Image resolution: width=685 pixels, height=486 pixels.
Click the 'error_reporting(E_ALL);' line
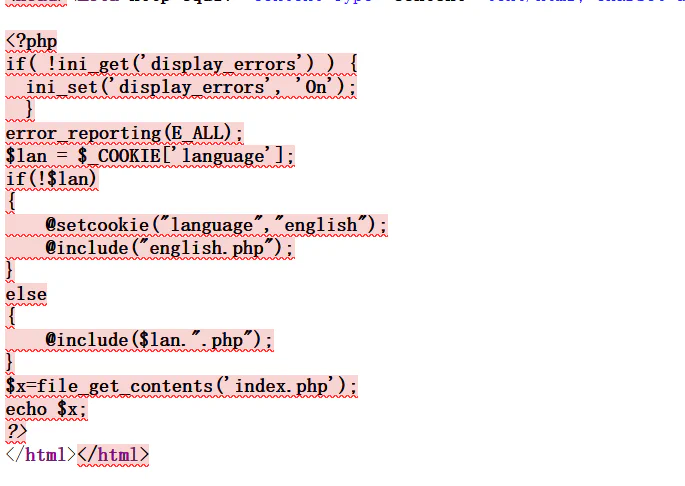(x=125, y=133)
